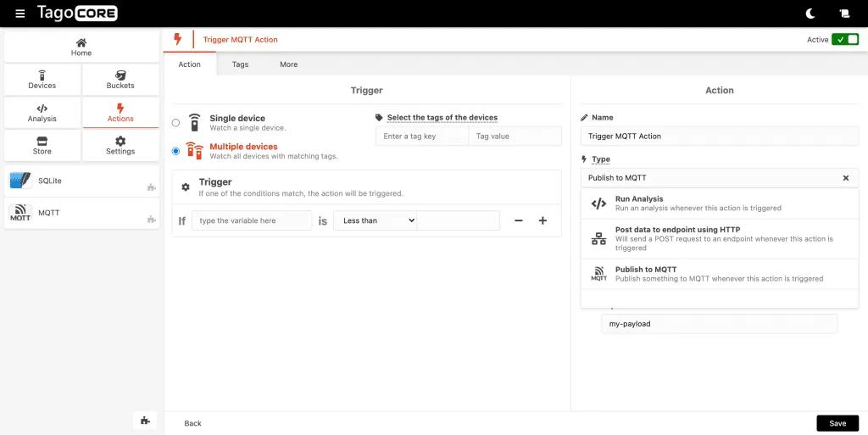Image resolution: width=868 pixels, height=435 pixels.
Task: Switch to the Tags tab
Action: (240, 64)
